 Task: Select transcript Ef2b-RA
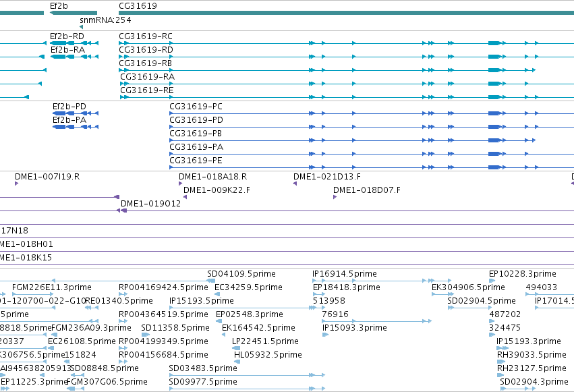67,50
